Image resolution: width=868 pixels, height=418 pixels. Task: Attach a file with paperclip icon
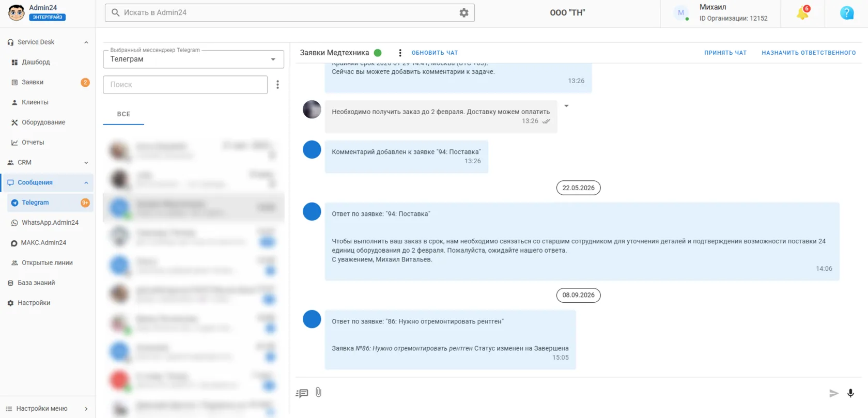coord(318,393)
